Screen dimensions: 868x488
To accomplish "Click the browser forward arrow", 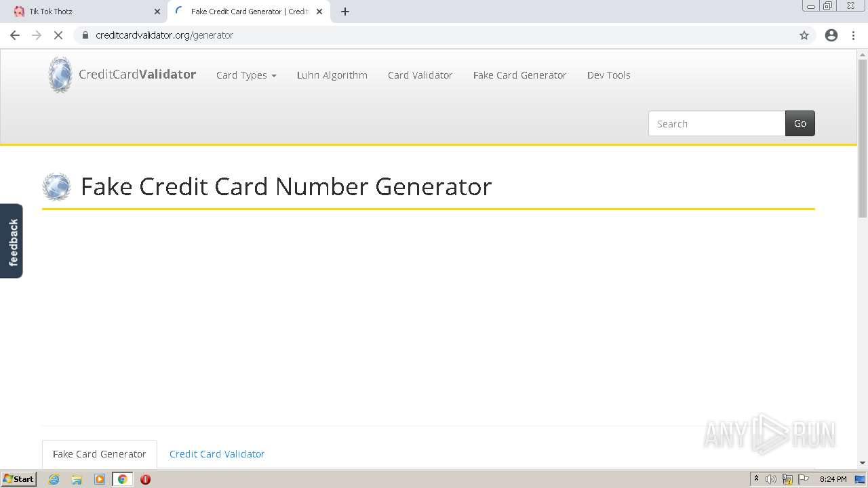I will [x=37, y=35].
